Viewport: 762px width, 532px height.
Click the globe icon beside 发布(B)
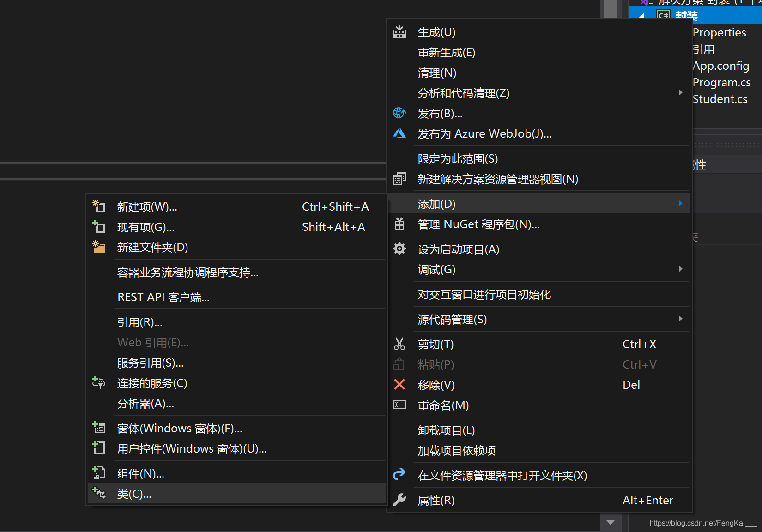coord(399,113)
